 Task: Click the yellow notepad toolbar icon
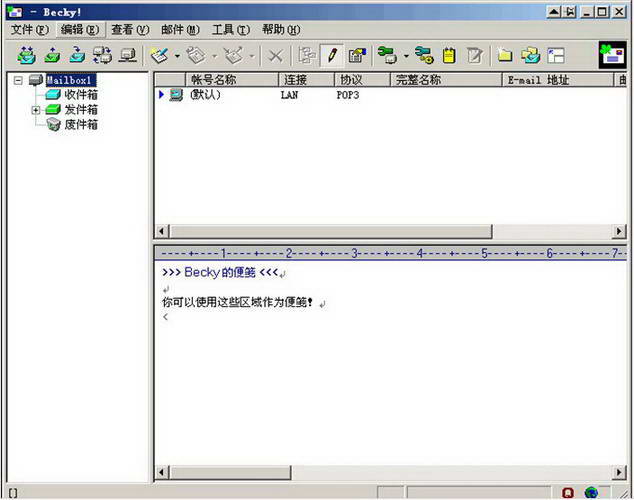449,55
